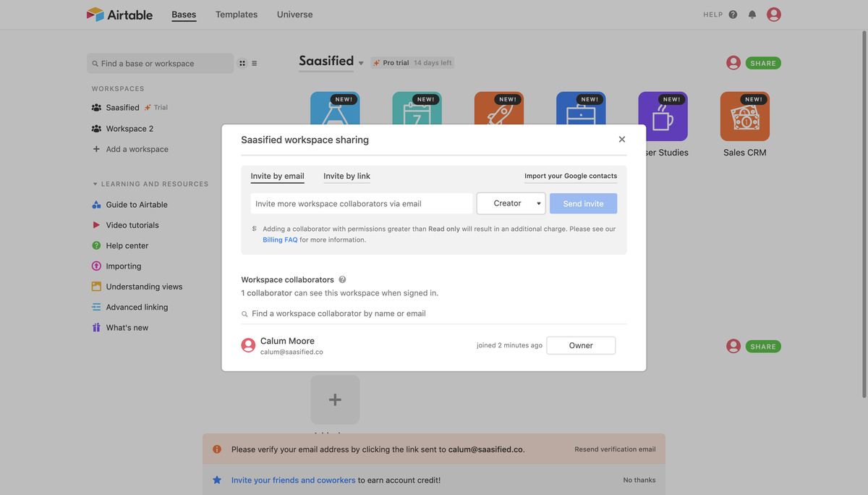The width and height of the screenshot is (868, 495).
Task: Go to the Bases tab
Action: [184, 14]
